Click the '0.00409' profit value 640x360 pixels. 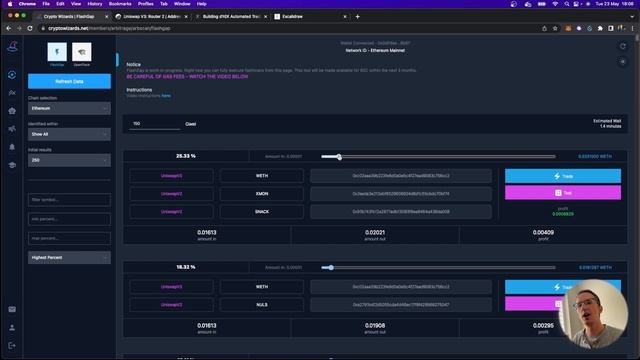coord(543,232)
